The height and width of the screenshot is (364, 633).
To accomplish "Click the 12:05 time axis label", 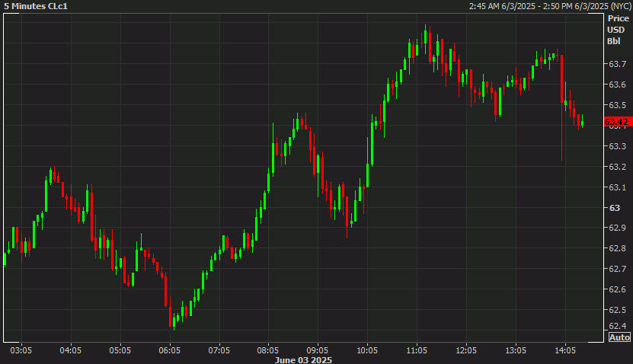I will [466, 350].
